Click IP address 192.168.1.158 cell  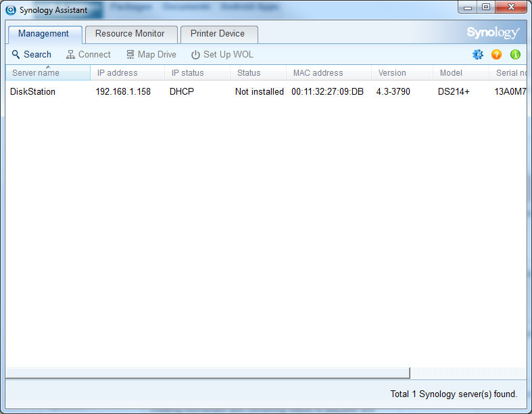[123, 92]
